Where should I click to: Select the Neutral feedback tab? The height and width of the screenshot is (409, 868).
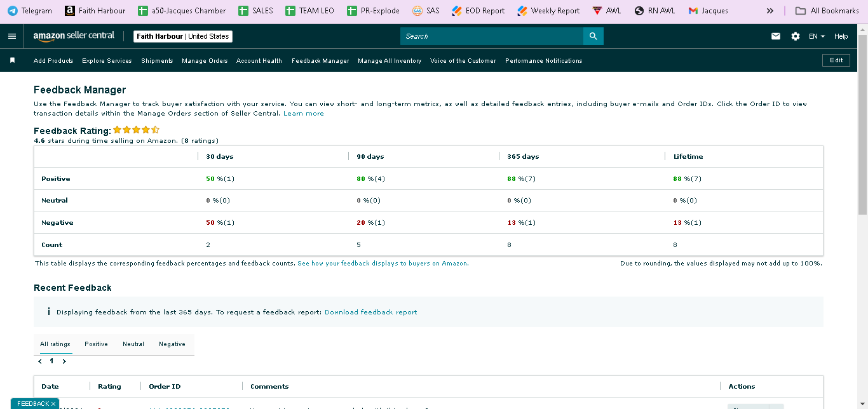[x=133, y=344]
